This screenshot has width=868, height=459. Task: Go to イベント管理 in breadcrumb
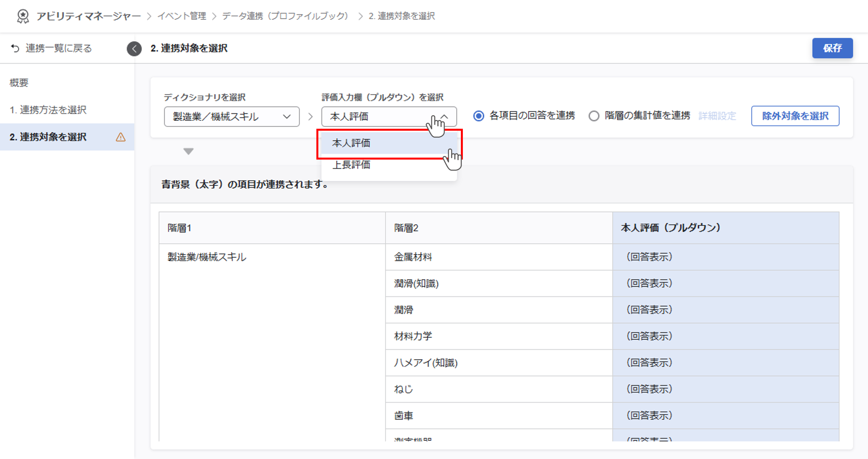coord(182,16)
